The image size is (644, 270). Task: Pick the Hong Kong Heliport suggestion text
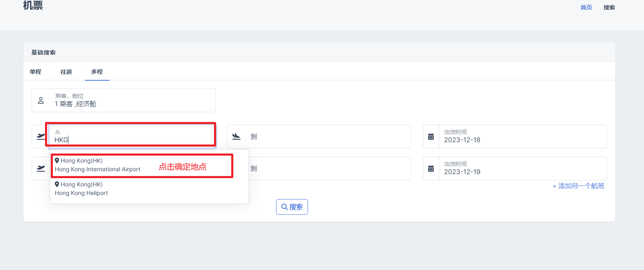tap(81, 193)
